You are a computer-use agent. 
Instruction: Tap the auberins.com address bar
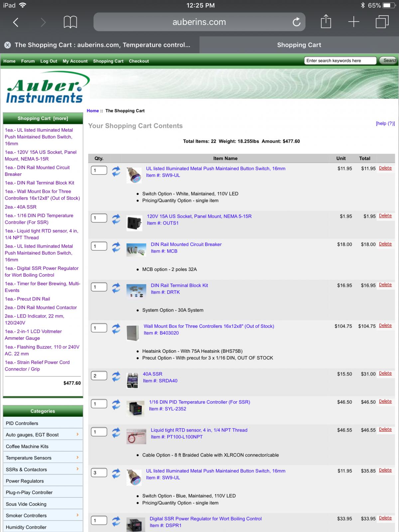coord(199,22)
